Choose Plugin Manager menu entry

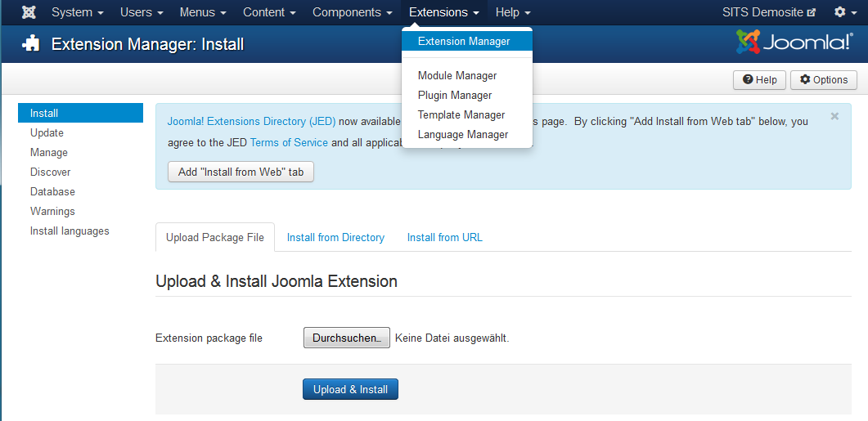[455, 95]
